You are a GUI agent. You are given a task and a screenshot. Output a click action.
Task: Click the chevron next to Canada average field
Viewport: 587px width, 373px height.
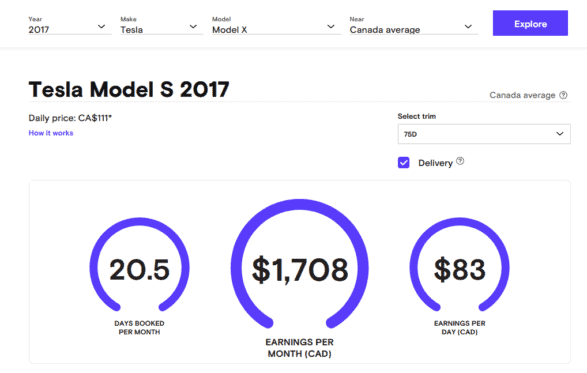tap(468, 27)
